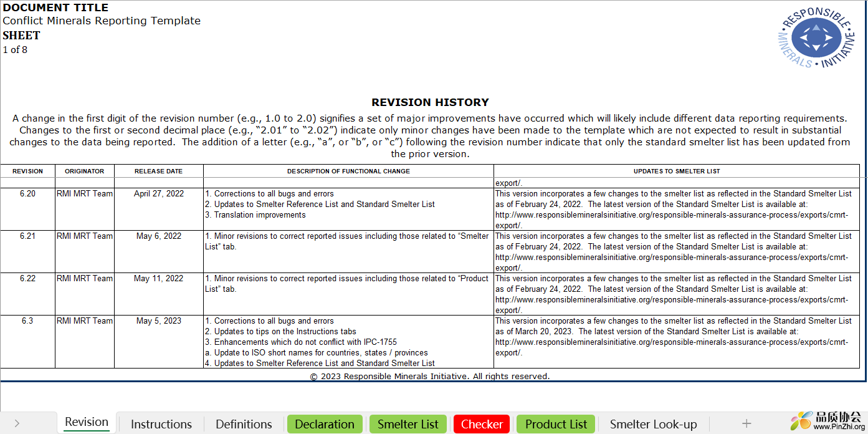Switch to the Revision sheet tab

87,423
